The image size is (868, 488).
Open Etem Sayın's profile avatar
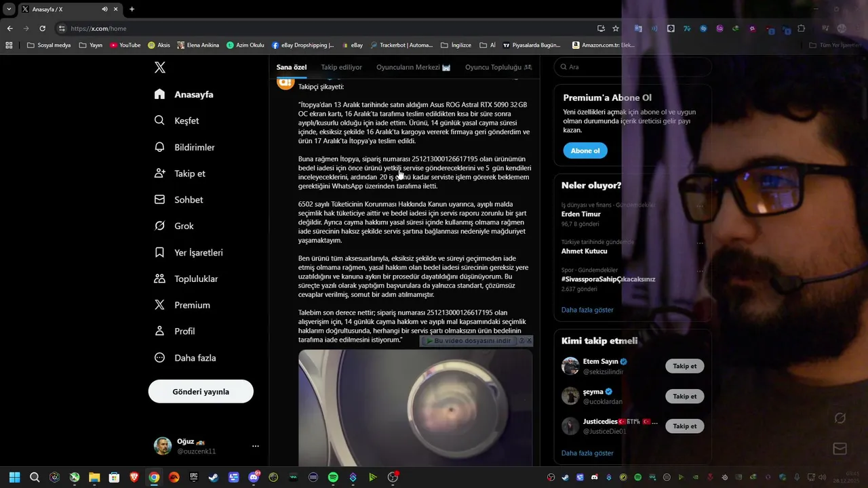point(570,366)
